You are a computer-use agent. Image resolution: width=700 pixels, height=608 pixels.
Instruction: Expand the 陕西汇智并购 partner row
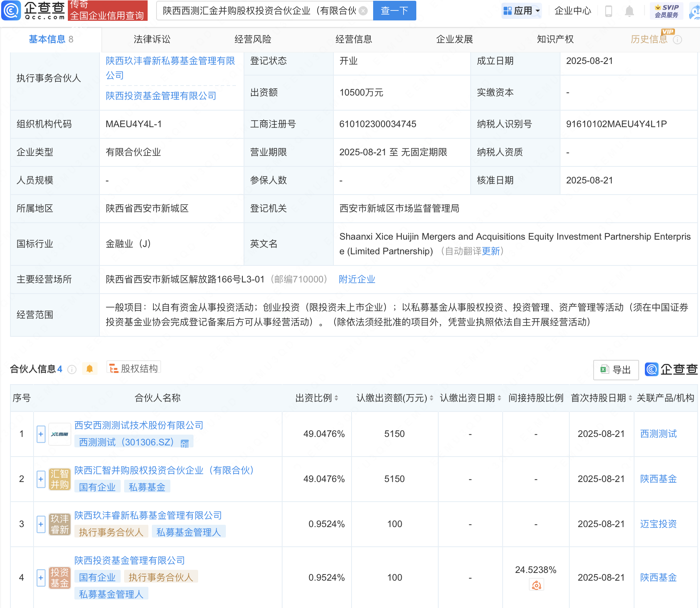point(41,479)
